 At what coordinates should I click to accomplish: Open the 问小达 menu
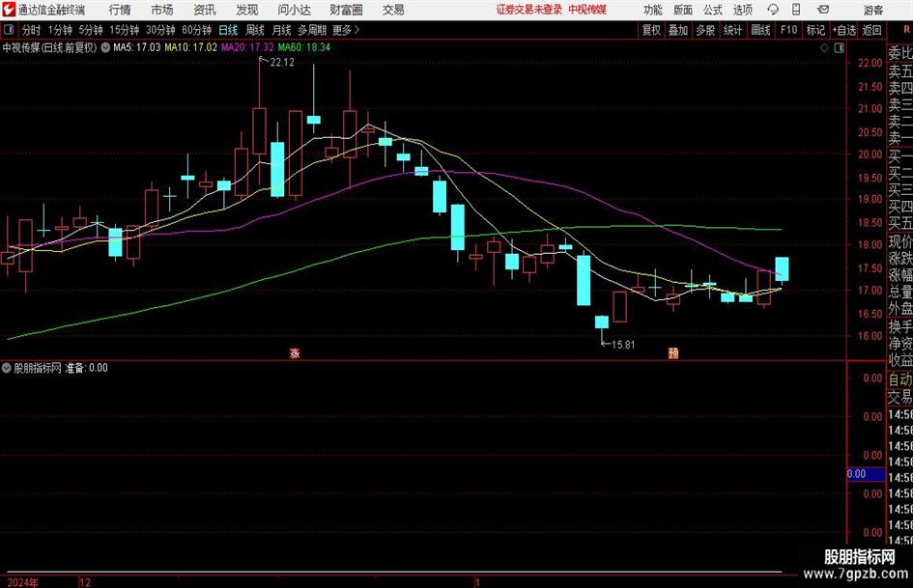pyautogui.click(x=294, y=10)
